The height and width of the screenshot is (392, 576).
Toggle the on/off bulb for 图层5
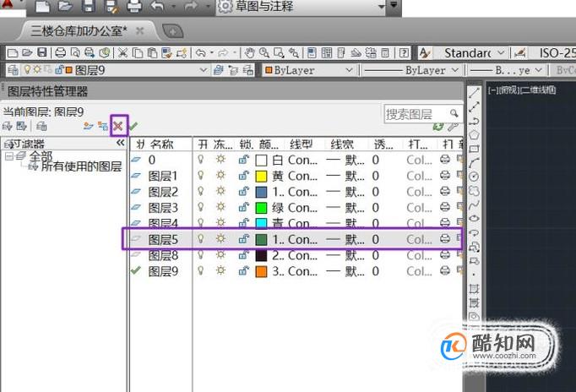pyautogui.click(x=200, y=239)
